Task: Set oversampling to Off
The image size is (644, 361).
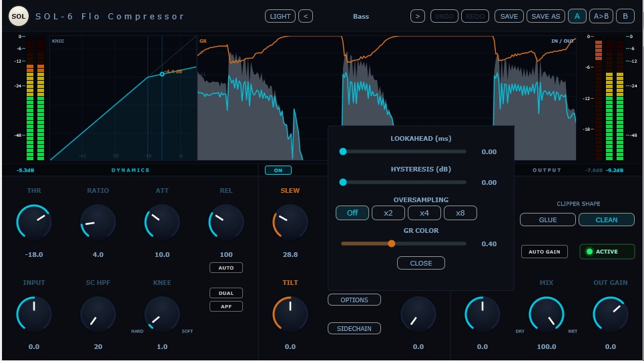Action: tap(352, 213)
